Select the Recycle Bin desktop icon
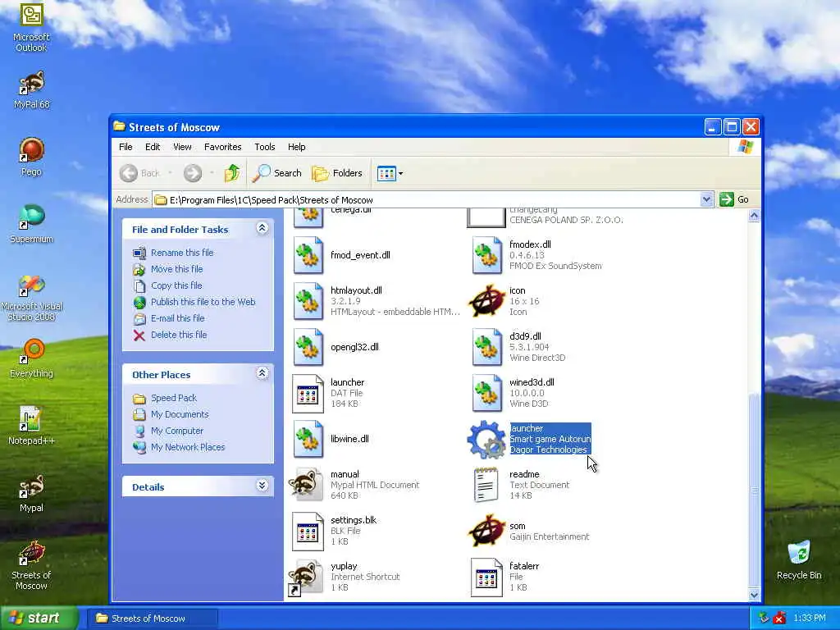 point(799,560)
